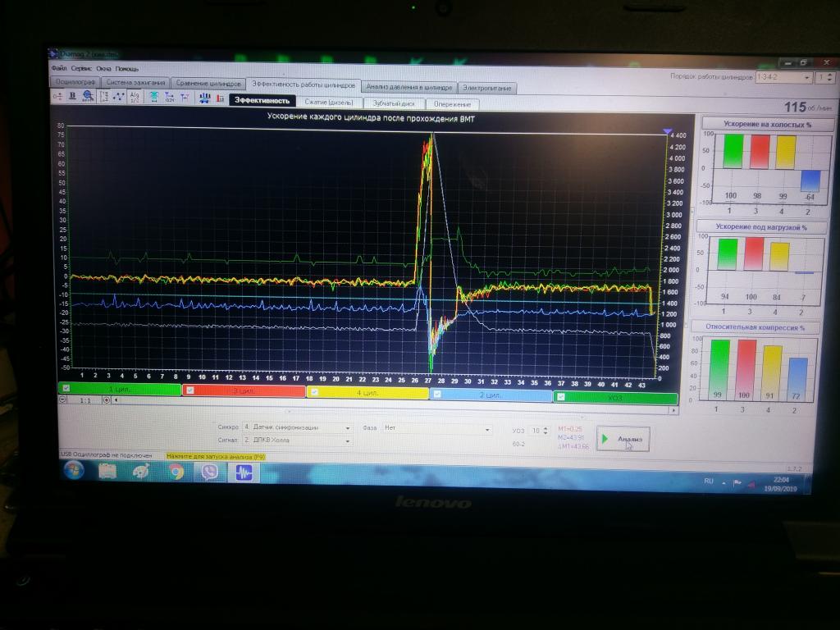
Task: Select the Эффективность работы цилиндров tab
Action: [x=304, y=84]
